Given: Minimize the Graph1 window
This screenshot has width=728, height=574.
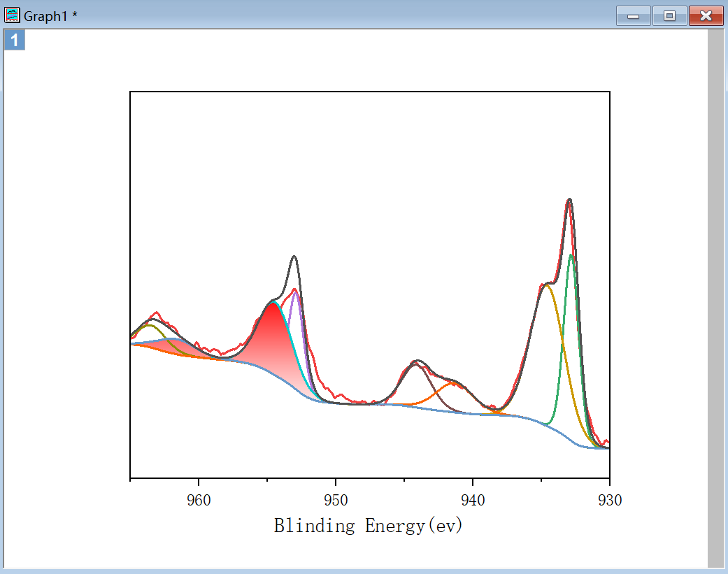Looking at the screenshot, I should 634,16.
